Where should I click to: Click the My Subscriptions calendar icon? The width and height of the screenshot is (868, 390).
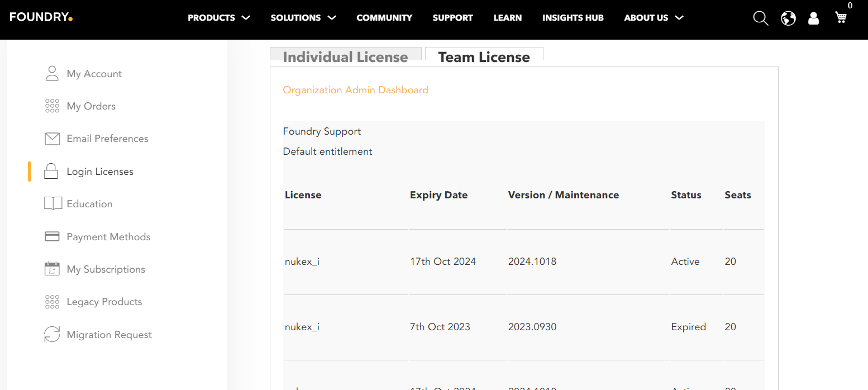(x=52, y=269)
